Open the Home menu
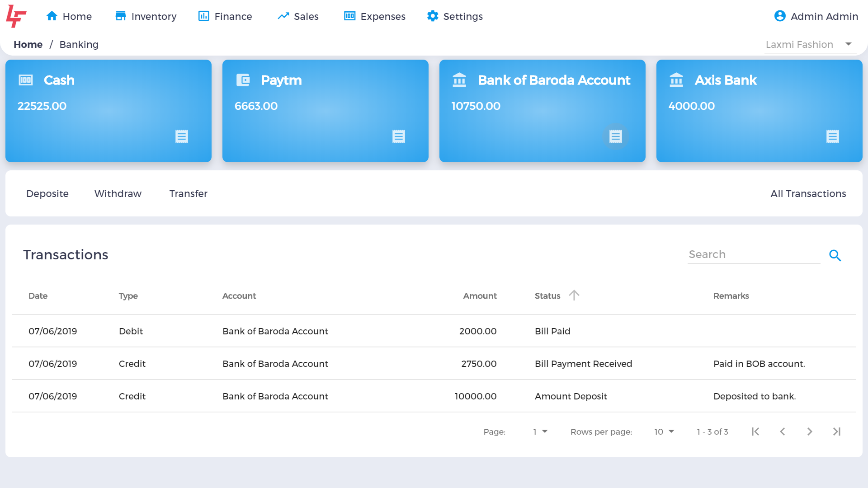The image size is (868, 488). (x=69, y=16)
